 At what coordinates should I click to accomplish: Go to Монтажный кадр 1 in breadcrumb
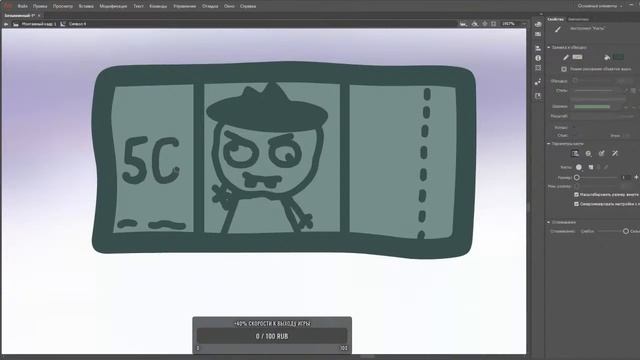click(x=39, y=24)
